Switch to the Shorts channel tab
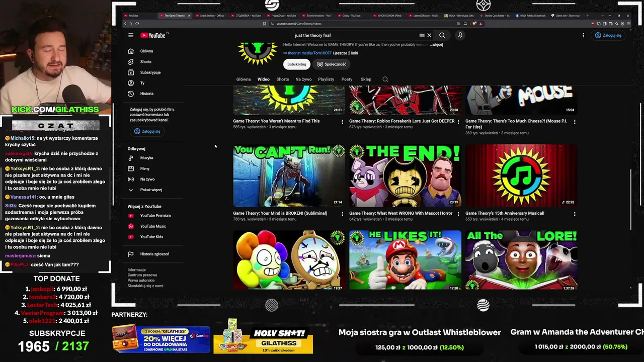 click(x=283, y=79)
